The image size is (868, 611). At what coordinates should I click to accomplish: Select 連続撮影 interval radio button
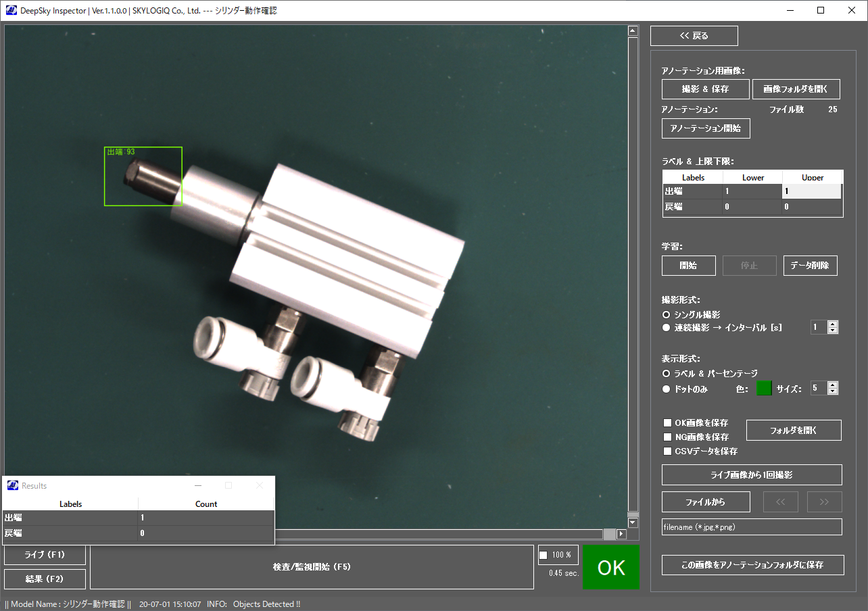click(667, 328)
